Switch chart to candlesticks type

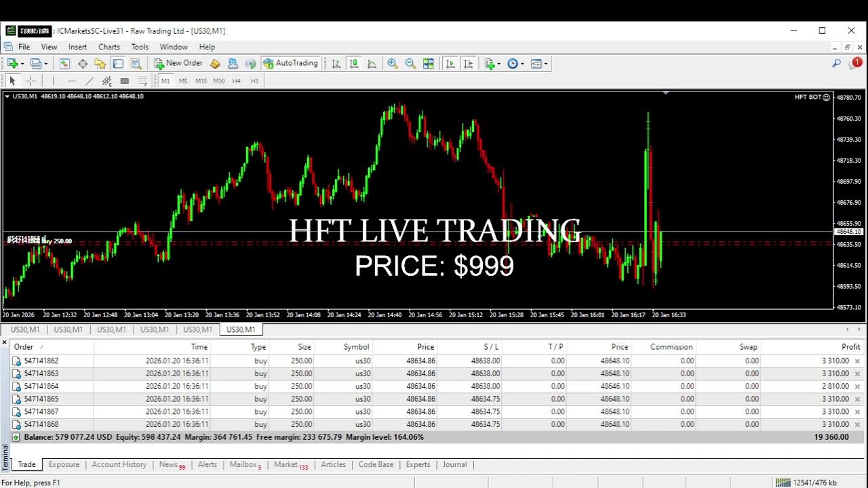pos(353,63)
